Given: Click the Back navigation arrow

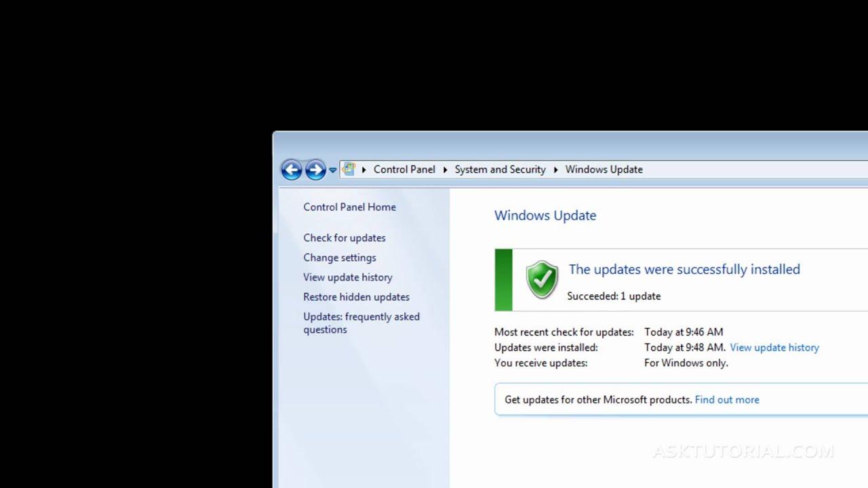Looking at the screenshot, I should (x=292, y=169).
